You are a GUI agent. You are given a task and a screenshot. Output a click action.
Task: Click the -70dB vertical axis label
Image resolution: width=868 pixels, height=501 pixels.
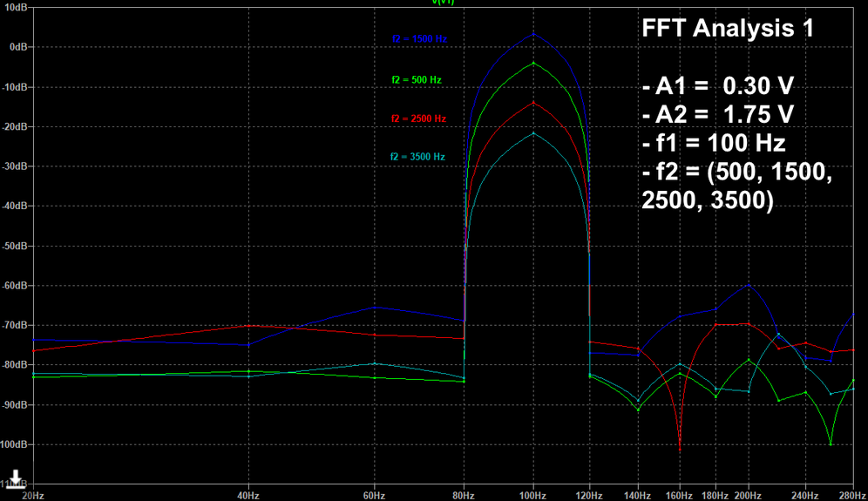[15, 325]
